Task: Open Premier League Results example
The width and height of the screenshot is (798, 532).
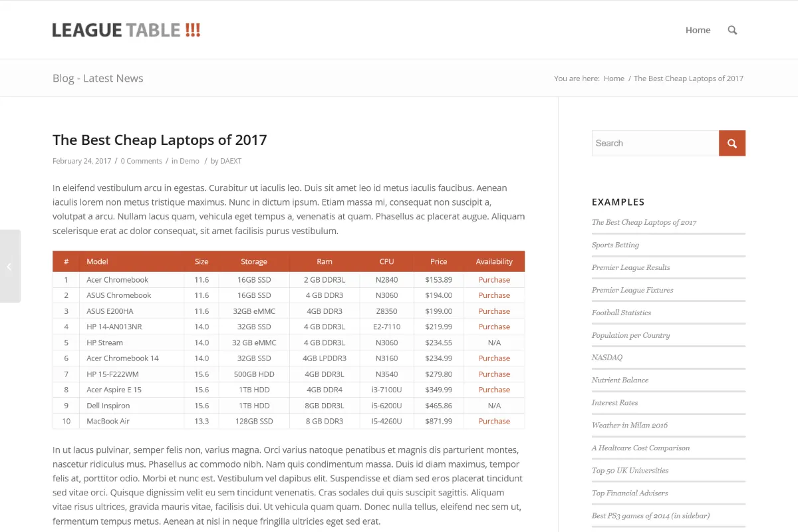Action: pos(630,267)
